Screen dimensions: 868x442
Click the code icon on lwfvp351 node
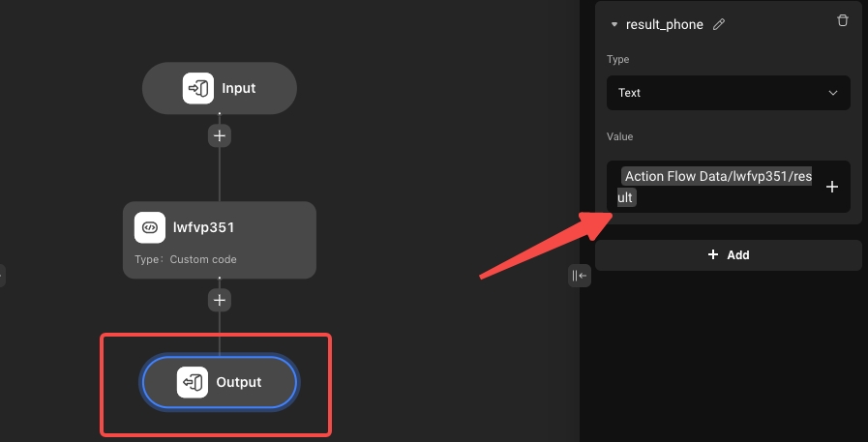coord(149,227)
